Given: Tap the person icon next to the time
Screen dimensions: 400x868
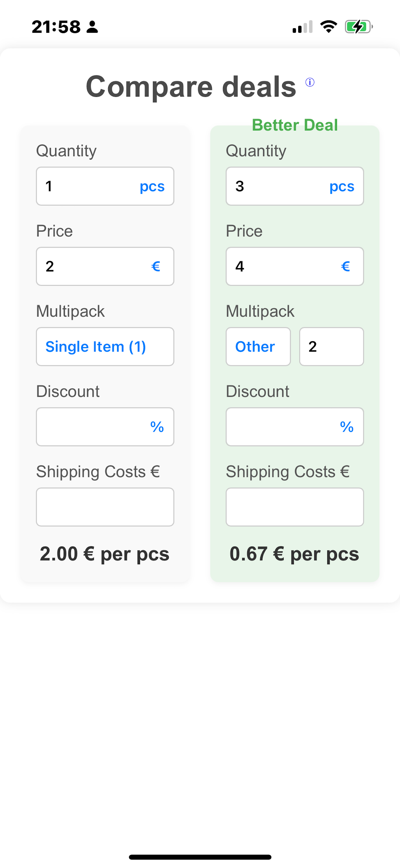Looking at the screenshot, I should click(92, 27).
